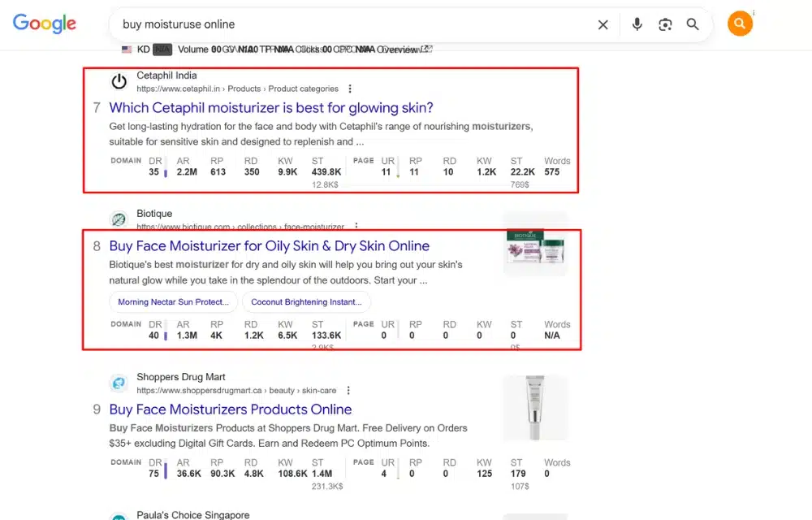Click Shoppers Drug Mart DR value 75
The height and width of the screenshot is (520, 812).
(x=153, y=474)
